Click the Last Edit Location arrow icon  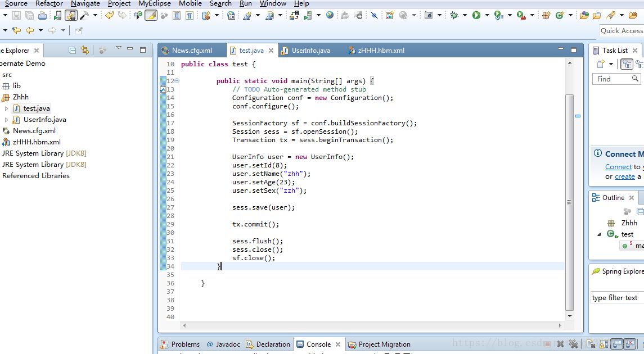(16, 30)
